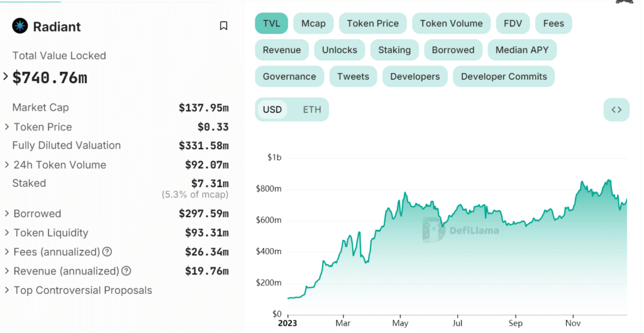644x333 pixels.
Task: Expand the Borrowed row details
Action: (7, 214)
